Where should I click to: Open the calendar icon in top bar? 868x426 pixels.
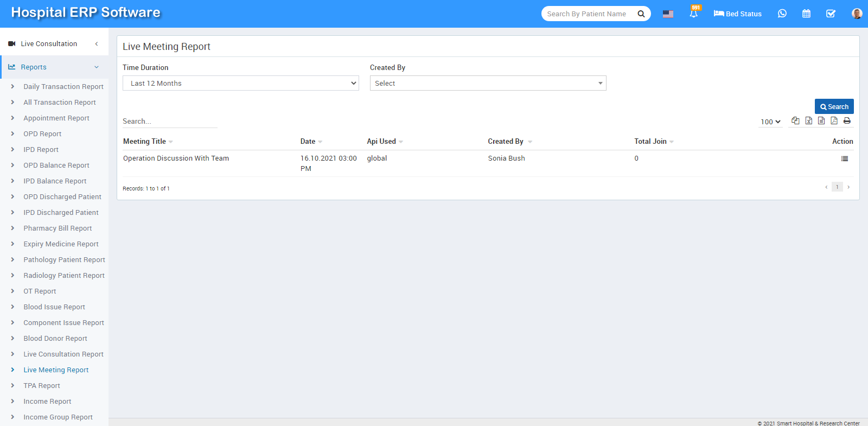tap(806, 14)
